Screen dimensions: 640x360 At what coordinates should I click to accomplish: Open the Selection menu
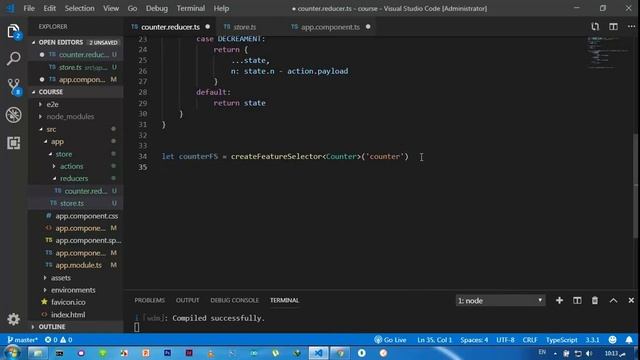coord(80,8)
